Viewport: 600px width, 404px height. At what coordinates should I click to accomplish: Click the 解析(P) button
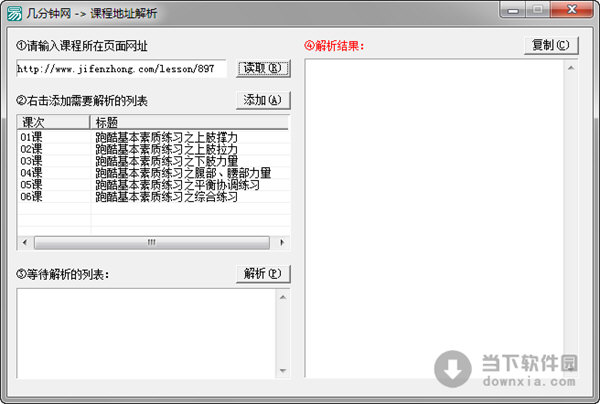[263, 274]
